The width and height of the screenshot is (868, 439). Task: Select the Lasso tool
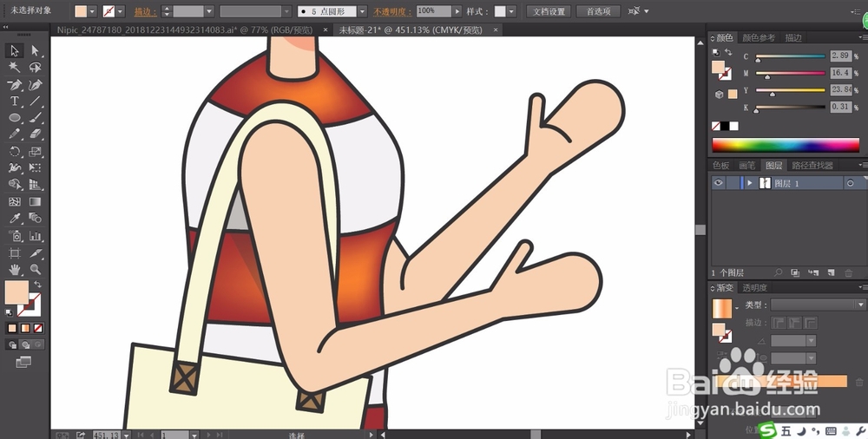coord(36,67)
